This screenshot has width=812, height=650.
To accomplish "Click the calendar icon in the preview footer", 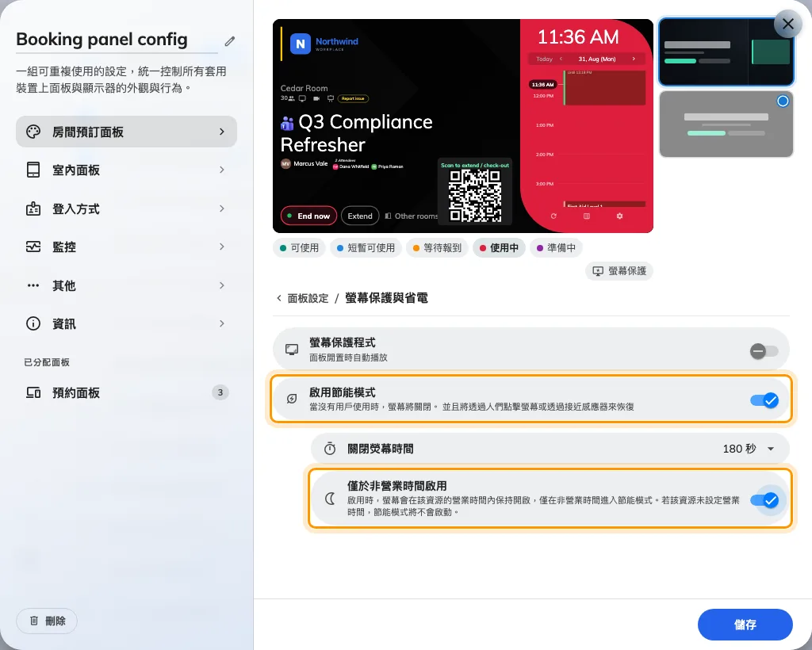I will coord(587,216).
